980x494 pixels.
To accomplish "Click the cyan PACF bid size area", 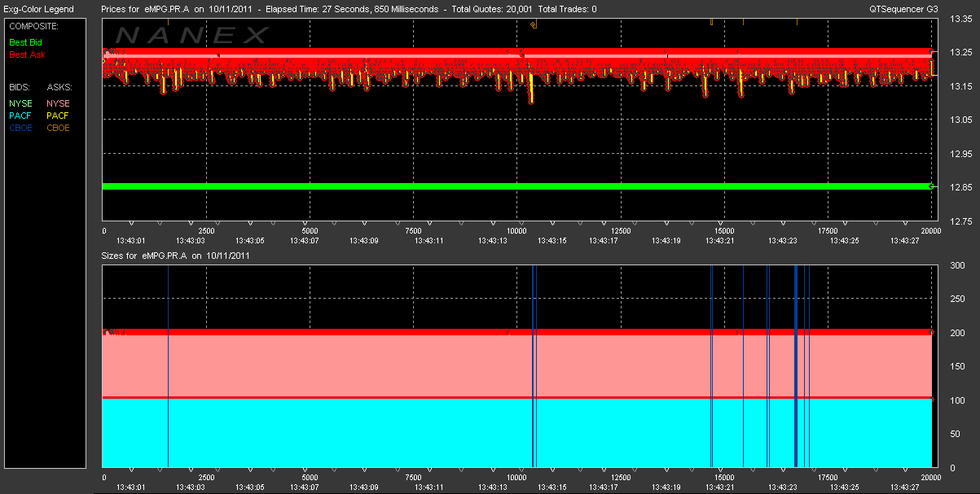I will 516,433.
